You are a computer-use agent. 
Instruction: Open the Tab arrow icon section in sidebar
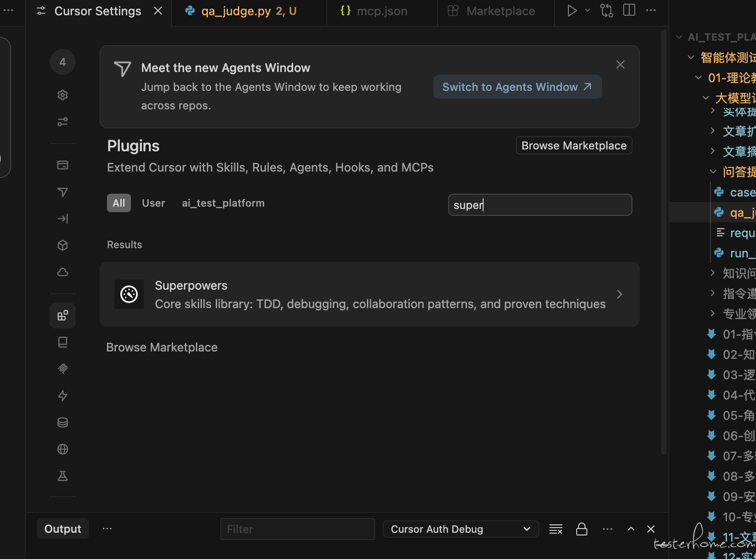pyautogui.click(x=63, y=219)
